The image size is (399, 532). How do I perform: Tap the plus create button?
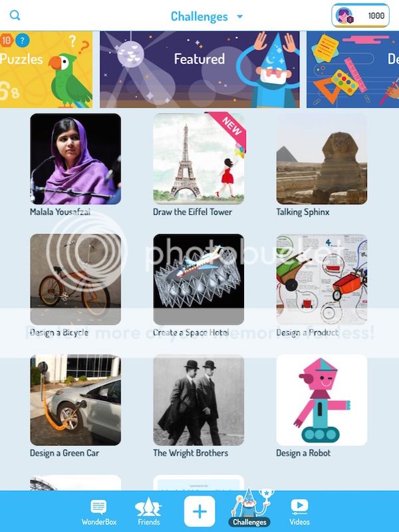pos(199,511)
